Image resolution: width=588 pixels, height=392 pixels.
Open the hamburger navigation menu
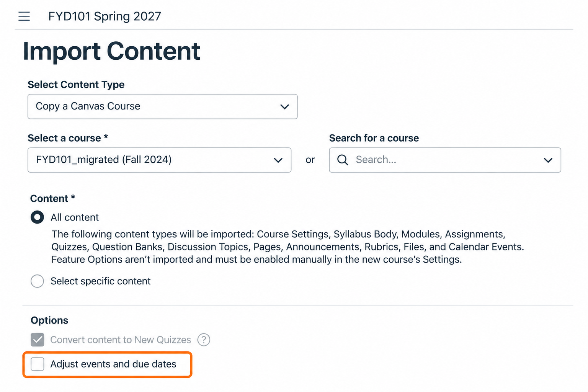[x=24, y=16]
